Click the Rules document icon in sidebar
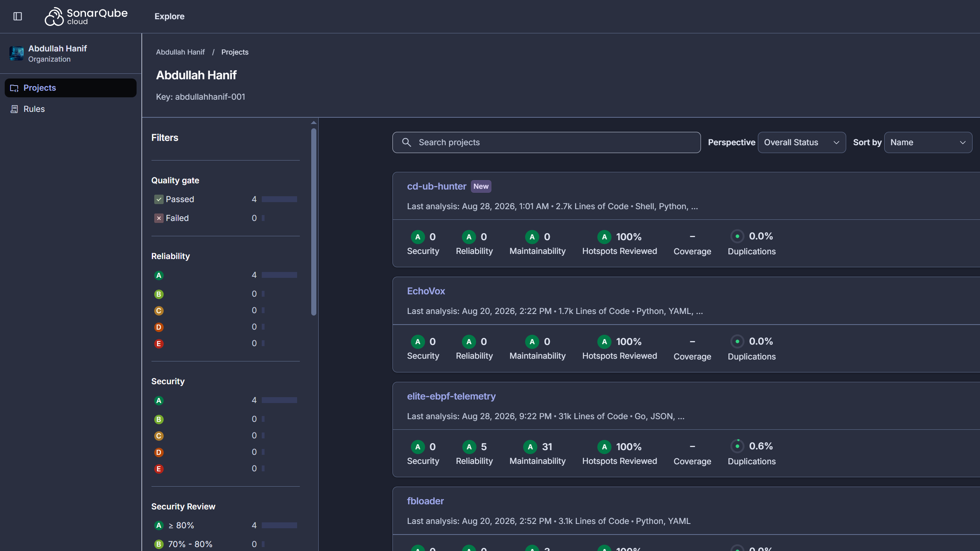 pos(15,109)
